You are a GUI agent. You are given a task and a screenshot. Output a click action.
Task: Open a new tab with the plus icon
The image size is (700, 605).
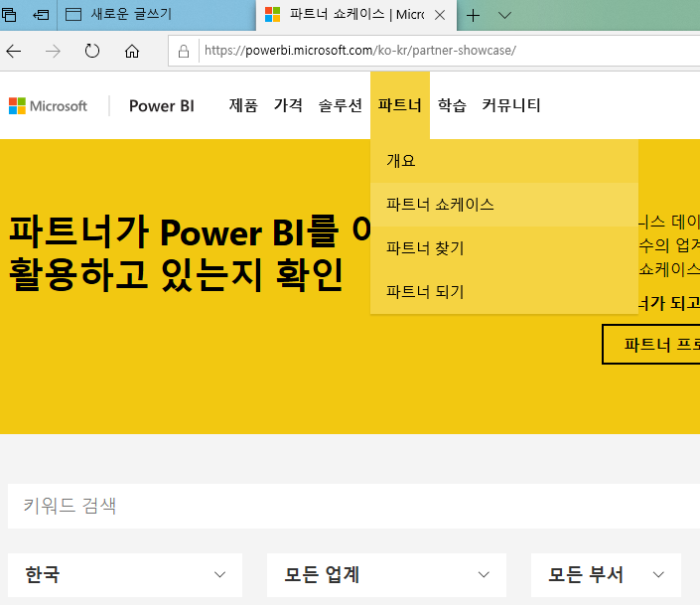click(473, 16)
